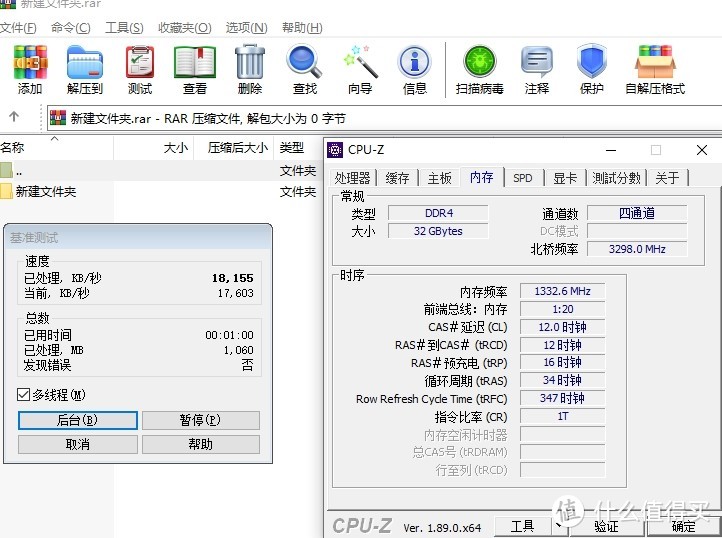Click the Pause (暂停) benchmark button

click(200, 420)
